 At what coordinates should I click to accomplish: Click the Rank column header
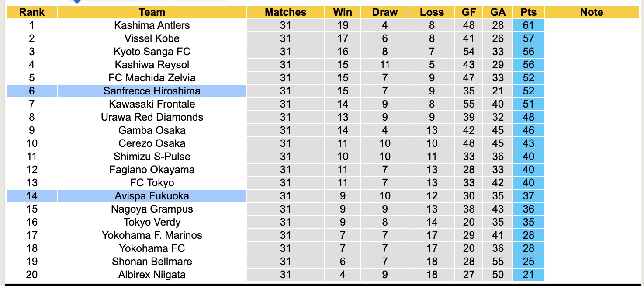click(x=32, y=12)
